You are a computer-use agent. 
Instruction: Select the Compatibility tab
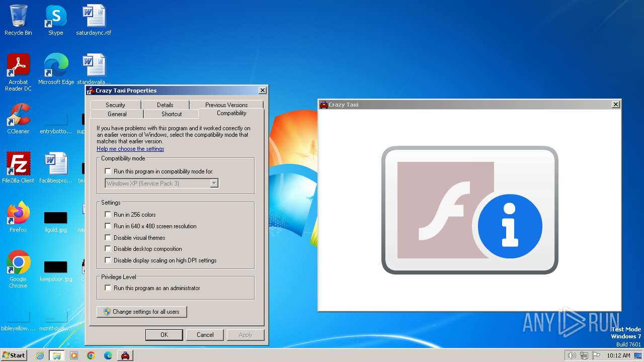point(231,113)
